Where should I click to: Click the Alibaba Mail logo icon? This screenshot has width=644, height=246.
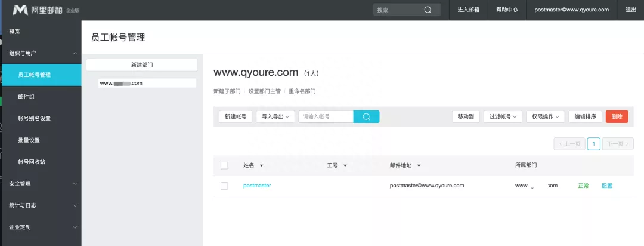pyautogui.click(x=20, y=10)
